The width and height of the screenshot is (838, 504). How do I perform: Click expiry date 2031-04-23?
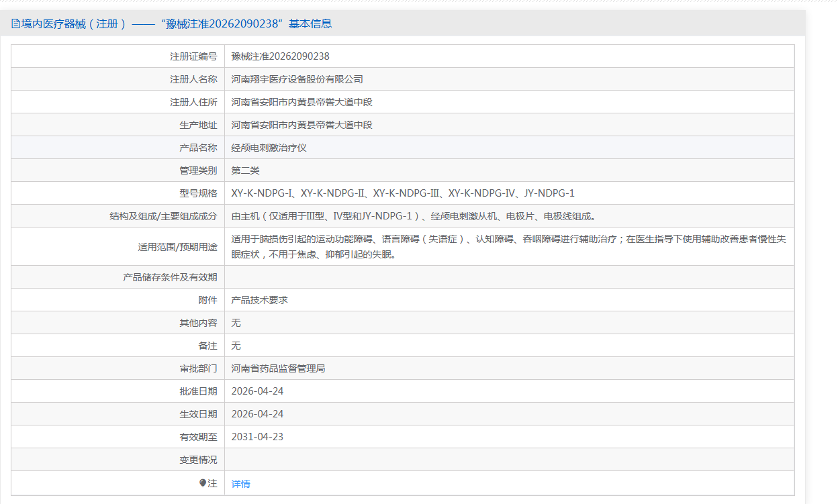(x=257, y=437)
